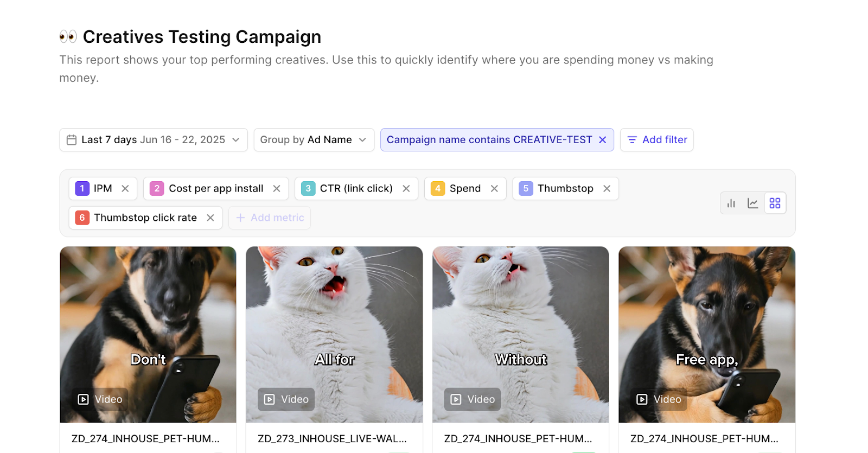Remove Thumbstop click rate metric
The height and width of the screenshot is (453, 868).
pos(210,218)
